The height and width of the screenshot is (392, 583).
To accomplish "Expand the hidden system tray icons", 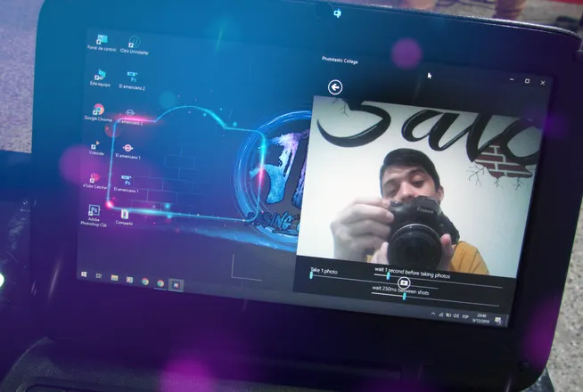I will [x=433, y=314].
